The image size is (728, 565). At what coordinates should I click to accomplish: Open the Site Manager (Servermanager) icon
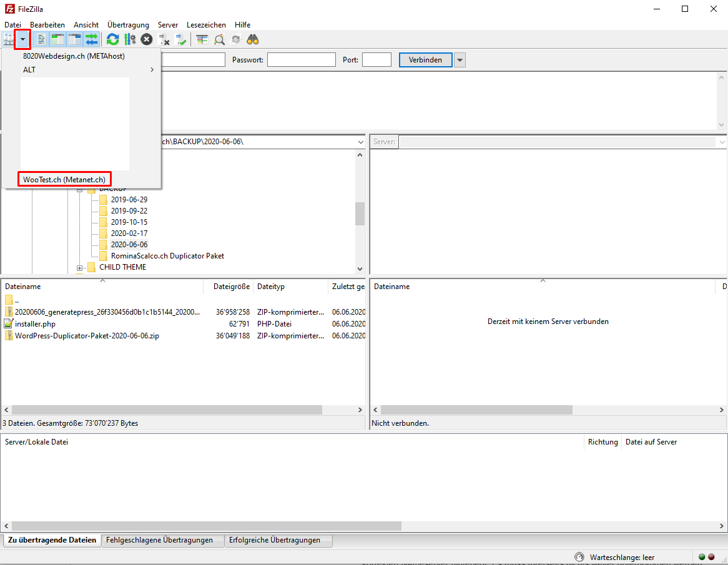[8, 39]
